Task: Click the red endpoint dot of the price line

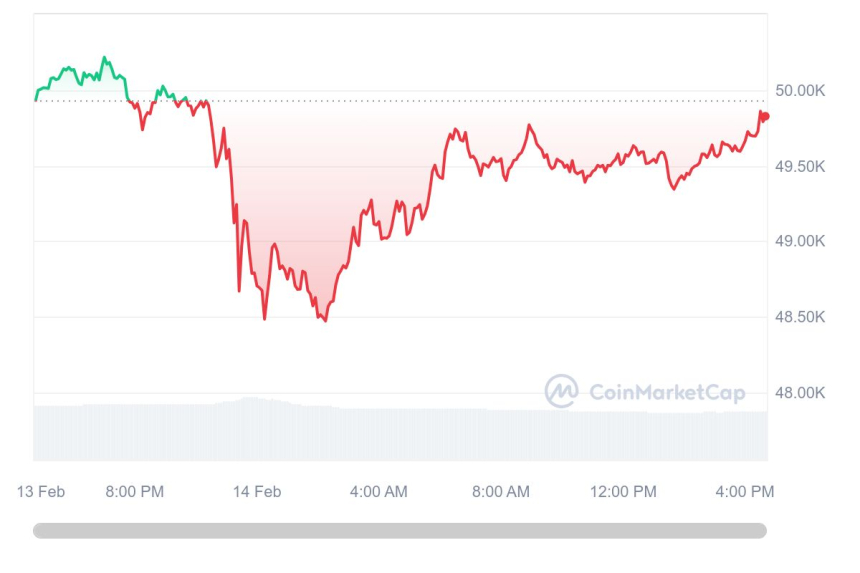Action: click(765, 116)
